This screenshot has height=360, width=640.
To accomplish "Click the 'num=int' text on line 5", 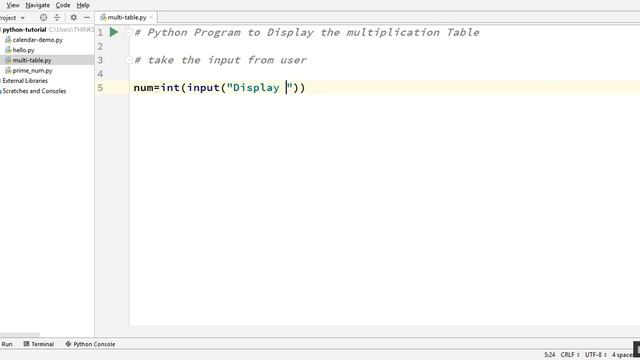I will pyautogui.click(x=157, y=88).
